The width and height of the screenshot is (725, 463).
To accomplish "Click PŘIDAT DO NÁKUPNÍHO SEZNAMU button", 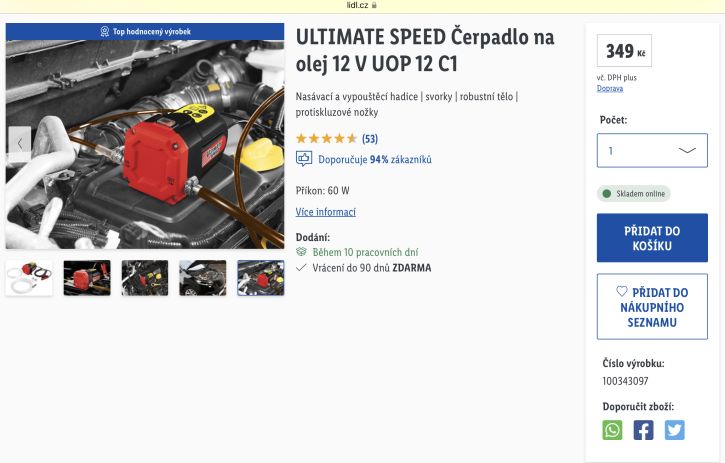I will tap(652, 307).
